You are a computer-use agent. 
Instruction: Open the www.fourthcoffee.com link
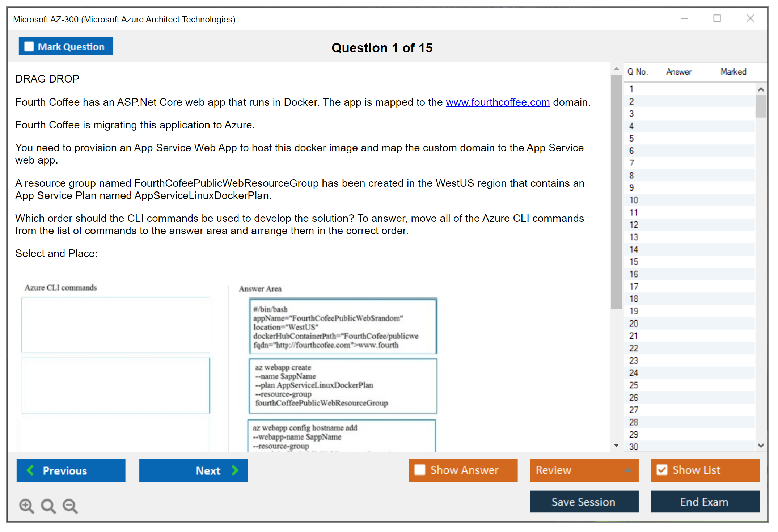point(498,102)
